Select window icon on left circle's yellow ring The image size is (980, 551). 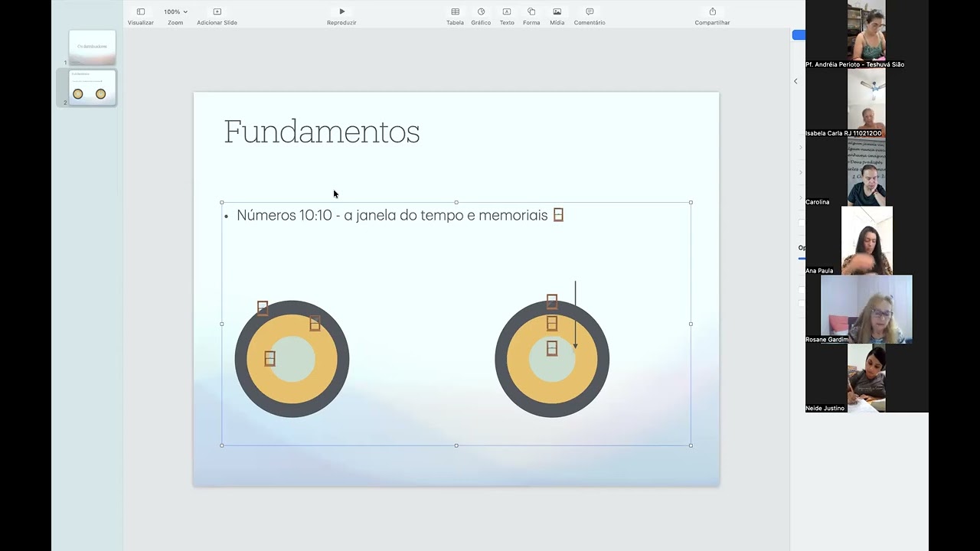click(x=315, y=324)
